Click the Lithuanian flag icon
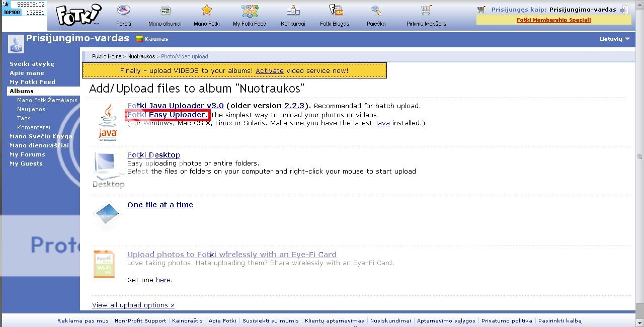 click(139, 39)
